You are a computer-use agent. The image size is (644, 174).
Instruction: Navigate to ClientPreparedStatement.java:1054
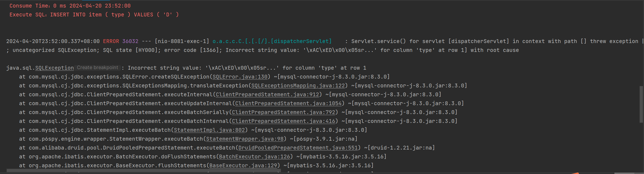click(x=288, y=104)
